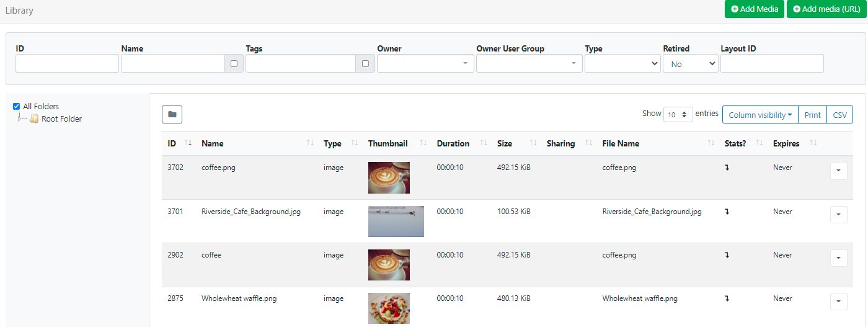Click the CSV export button
This screenshot has width=868, height=327.
(839, 115)
